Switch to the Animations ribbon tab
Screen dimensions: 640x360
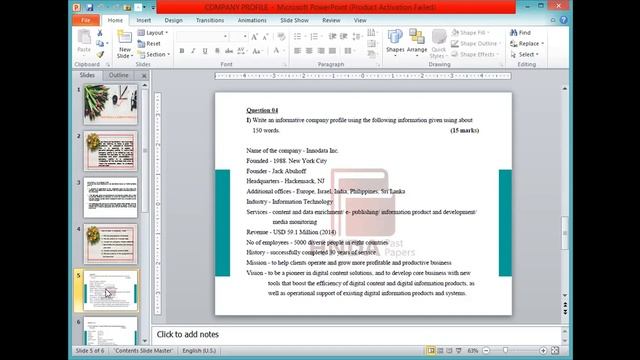coord(252,20)
